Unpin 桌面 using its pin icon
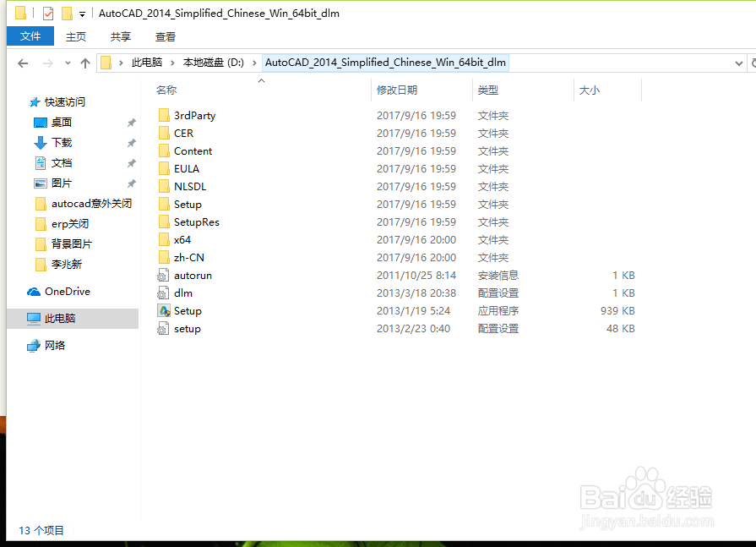Screen dimensions: 756x547 point(131,123)
